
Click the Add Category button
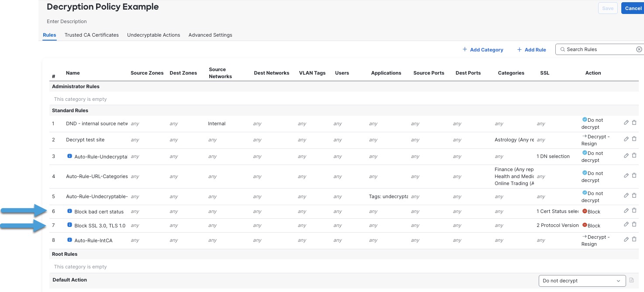pyautogui.click(x=483, y=50)
